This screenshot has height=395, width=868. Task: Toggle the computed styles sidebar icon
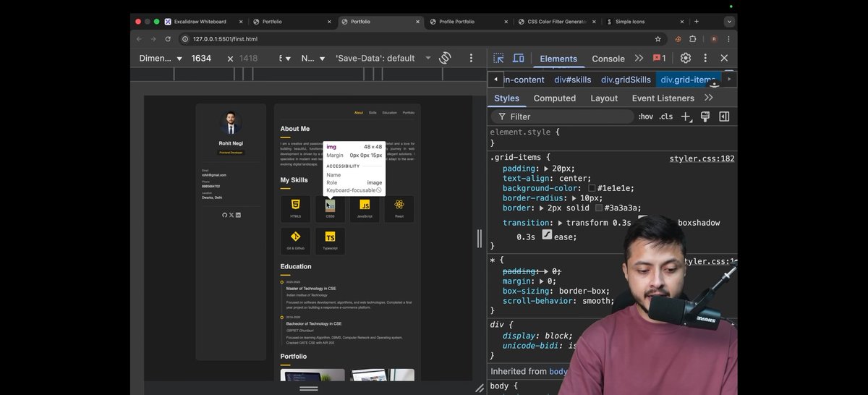724,116
